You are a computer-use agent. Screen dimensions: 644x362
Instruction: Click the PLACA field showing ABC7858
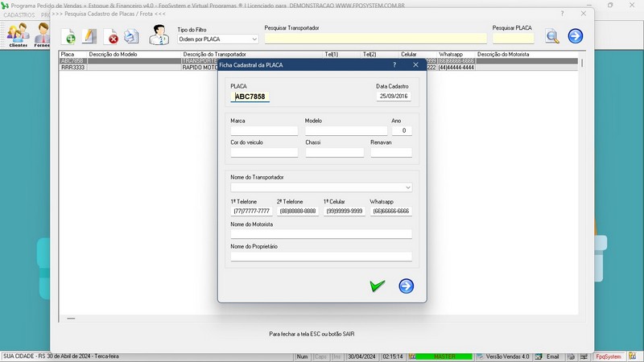point(250,97)
